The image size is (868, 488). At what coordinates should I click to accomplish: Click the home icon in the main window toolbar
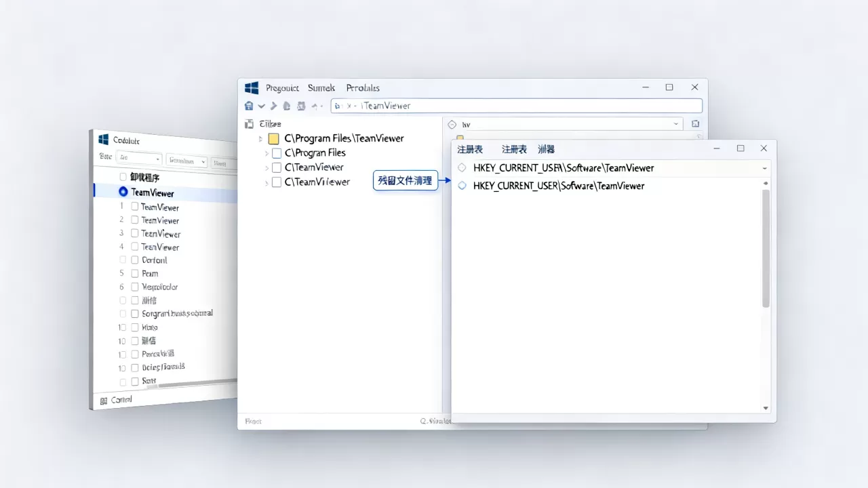coord(249,106)
